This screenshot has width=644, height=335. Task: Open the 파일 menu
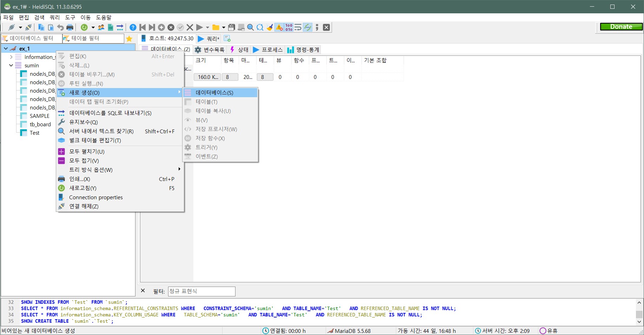pyautogui.click(x=8, y=17)
